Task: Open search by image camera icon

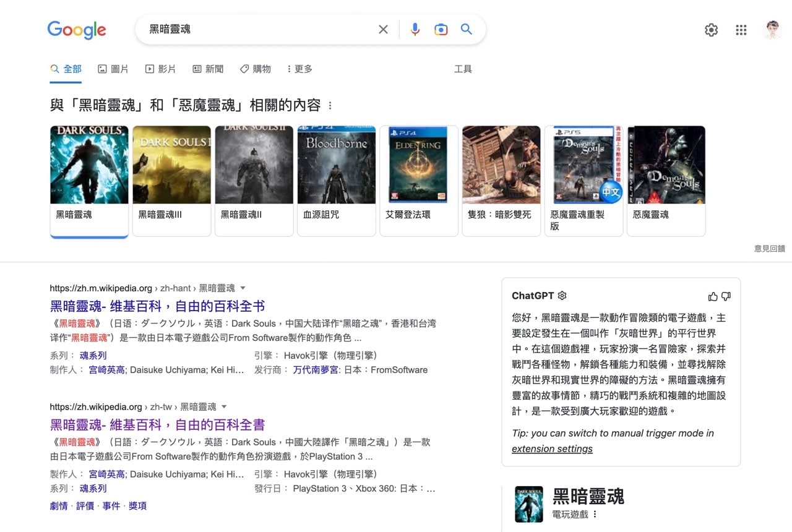Action: tap(441, 29)
